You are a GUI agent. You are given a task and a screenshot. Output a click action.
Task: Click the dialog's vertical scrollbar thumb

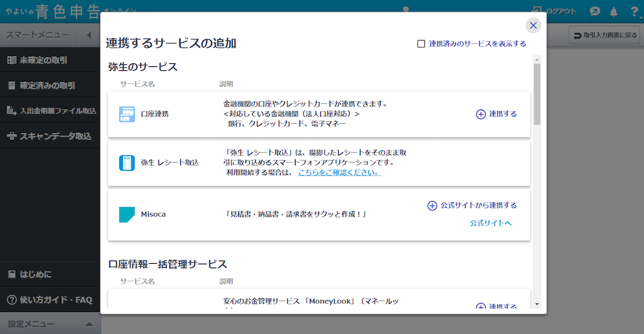[537, 93]
